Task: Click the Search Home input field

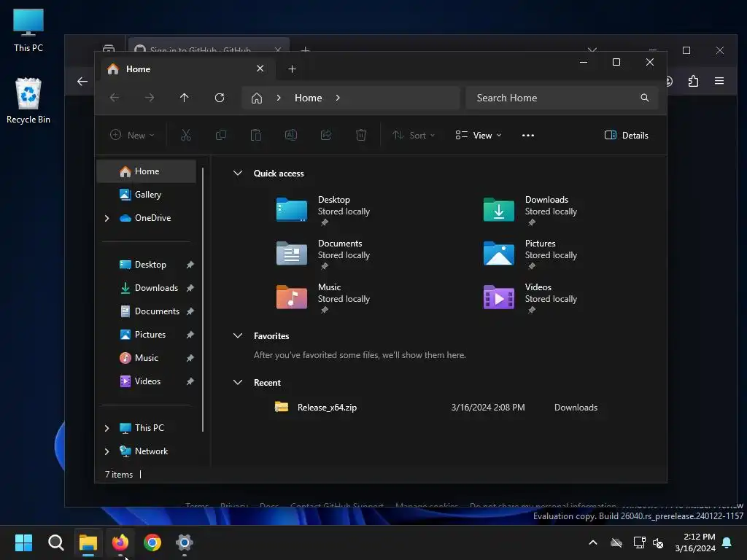Action: point(562,98)
